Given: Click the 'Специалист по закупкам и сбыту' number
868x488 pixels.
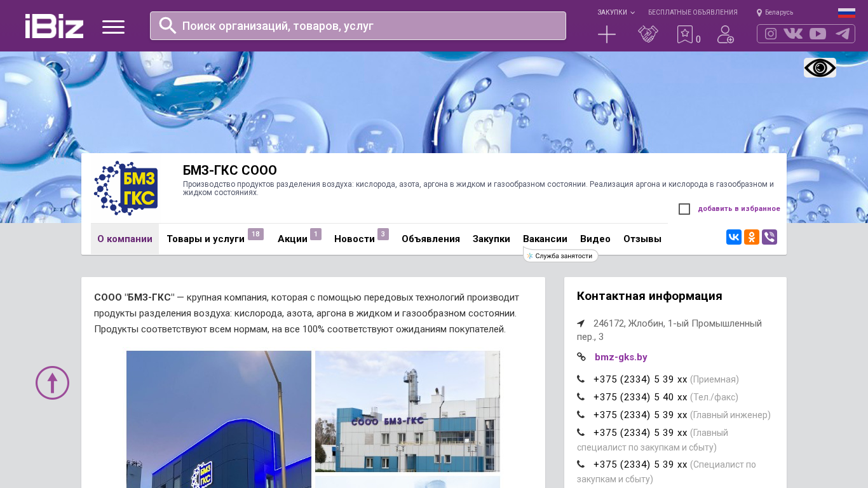Looking at the screenshot, I should point(641,464).
